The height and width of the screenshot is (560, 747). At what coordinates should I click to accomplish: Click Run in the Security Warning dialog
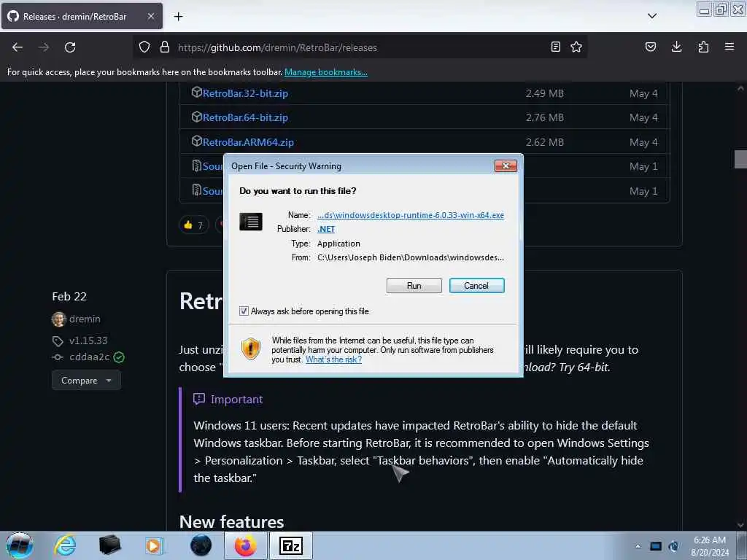414,286
